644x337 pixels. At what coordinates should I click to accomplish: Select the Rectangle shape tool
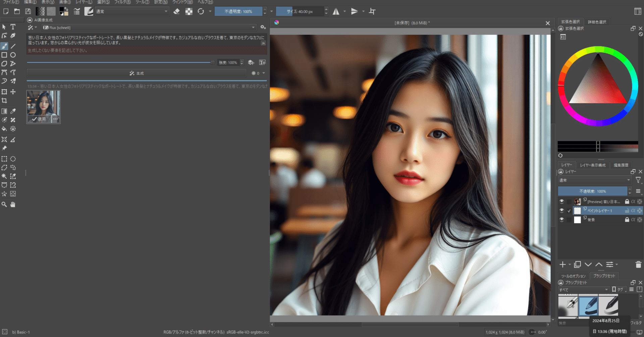[4, 55]
